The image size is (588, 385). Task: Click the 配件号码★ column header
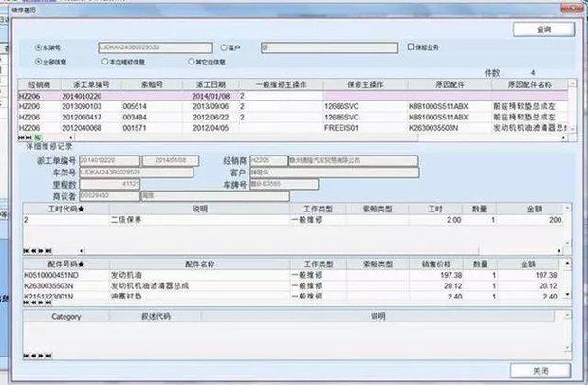(66, 265)
